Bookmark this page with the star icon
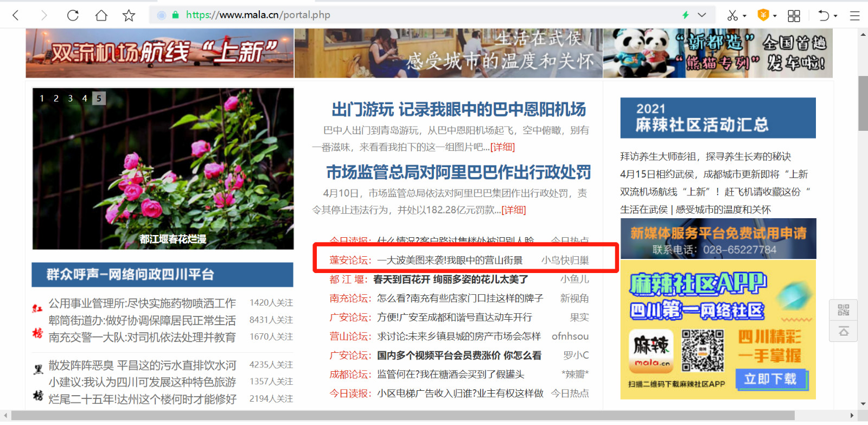868x425 pixels. point(129,15)
